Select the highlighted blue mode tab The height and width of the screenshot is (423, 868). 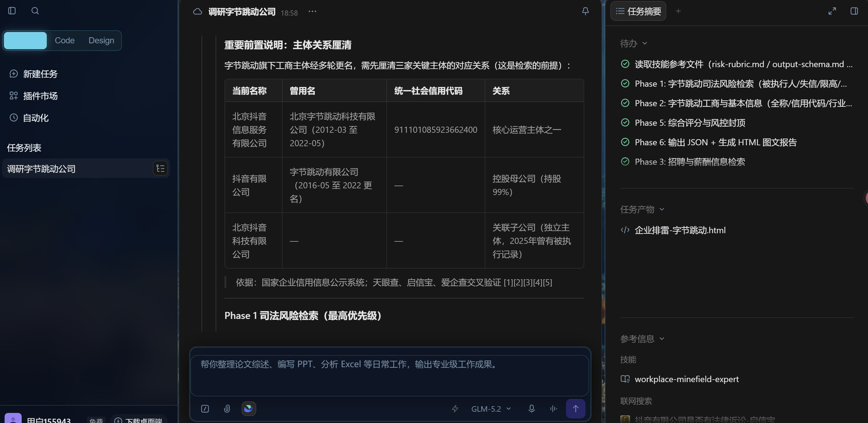tap(25, 40)
